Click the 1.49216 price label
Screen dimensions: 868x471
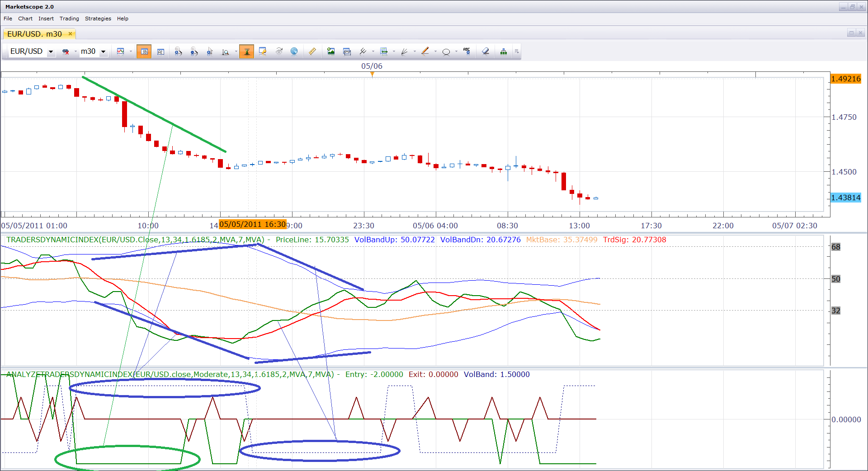(846, 79)
